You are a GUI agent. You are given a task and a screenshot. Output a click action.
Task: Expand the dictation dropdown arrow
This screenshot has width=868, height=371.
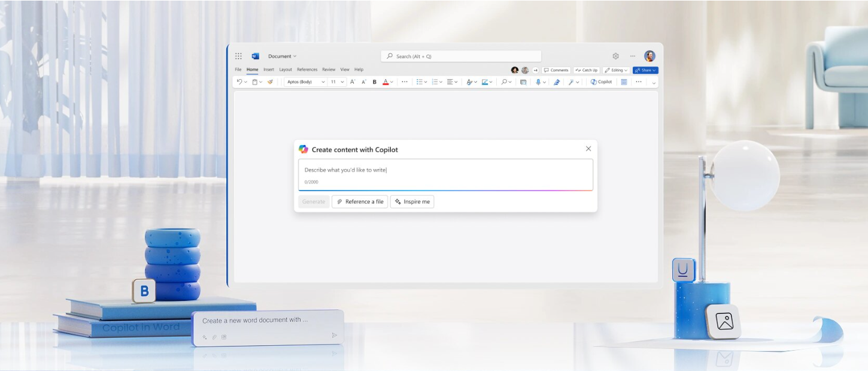(544, 82)
